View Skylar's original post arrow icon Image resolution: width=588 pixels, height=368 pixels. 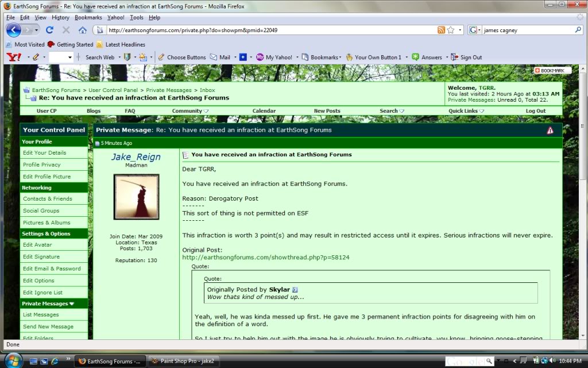[x=295, y=290]
